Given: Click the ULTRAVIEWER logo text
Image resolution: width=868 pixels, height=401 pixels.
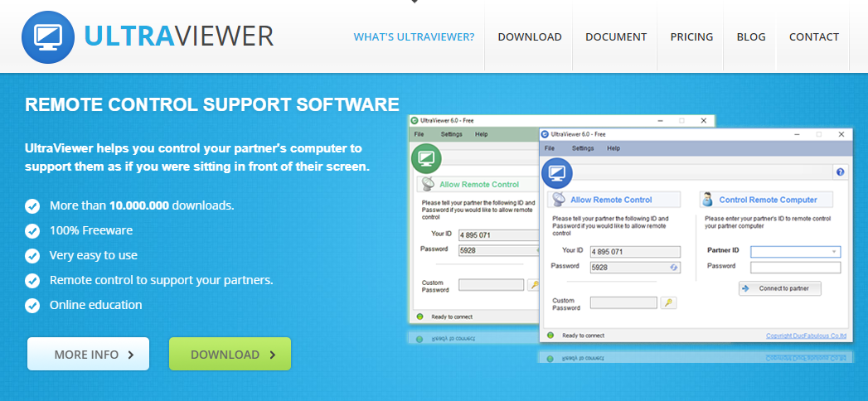Looking at the screenshot, I should click(178, 36).
